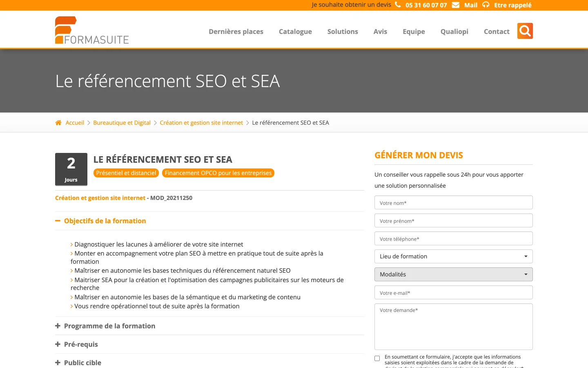
Task: Open the Lieu de formation dropdown
Action: 454,256
